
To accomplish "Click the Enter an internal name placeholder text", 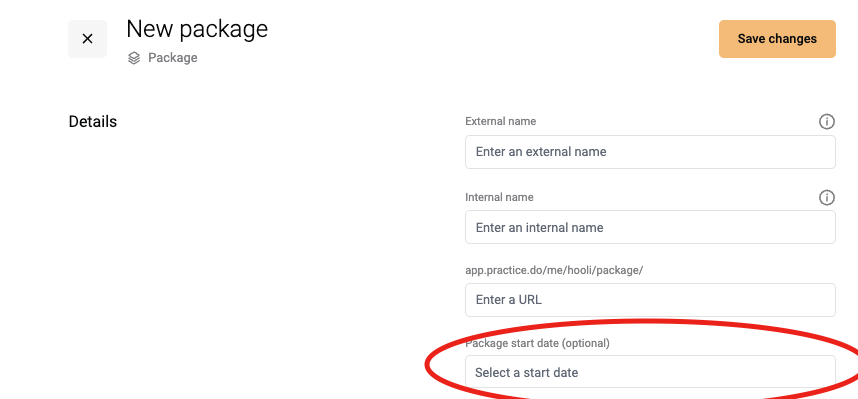I will coord(540,228).
